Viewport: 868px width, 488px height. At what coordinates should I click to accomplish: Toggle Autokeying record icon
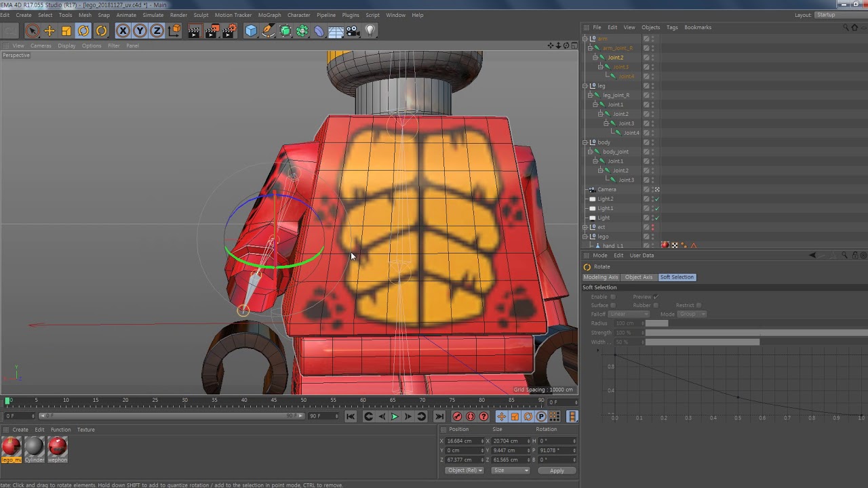[471, 416]
